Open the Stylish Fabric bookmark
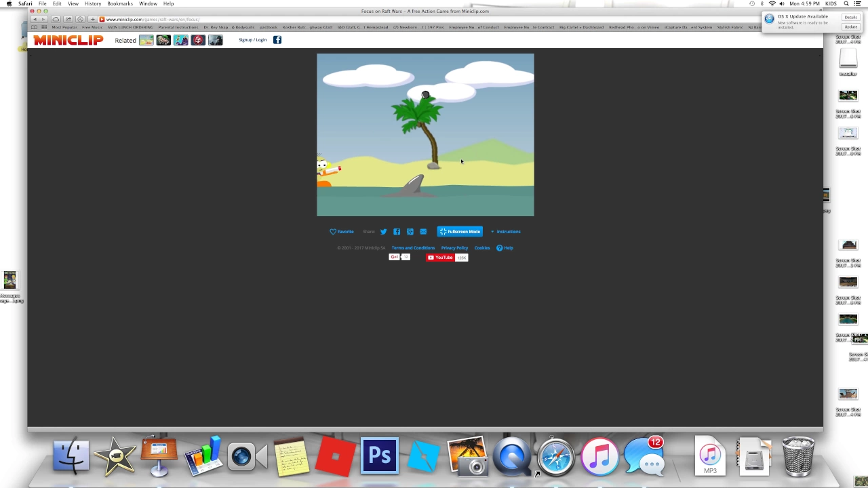The height and width of the screenshot is (488, 868). [x=730, y=27]
